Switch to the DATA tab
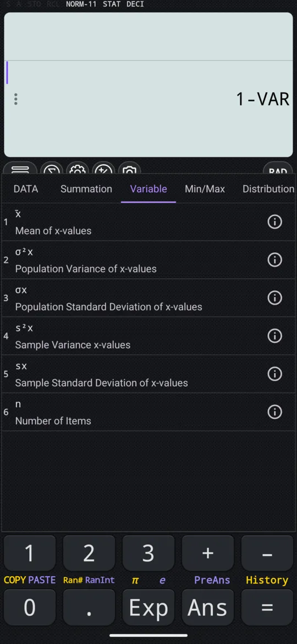The image size is (297, 644). pos(26,189)
